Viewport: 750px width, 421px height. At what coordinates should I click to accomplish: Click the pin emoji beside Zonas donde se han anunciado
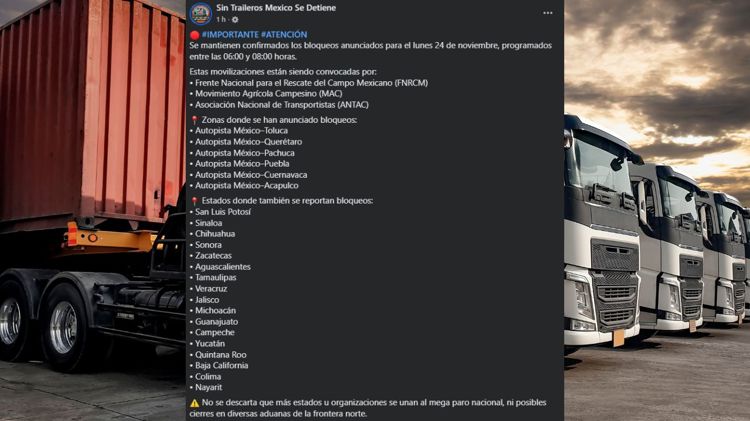coord(194,120)
